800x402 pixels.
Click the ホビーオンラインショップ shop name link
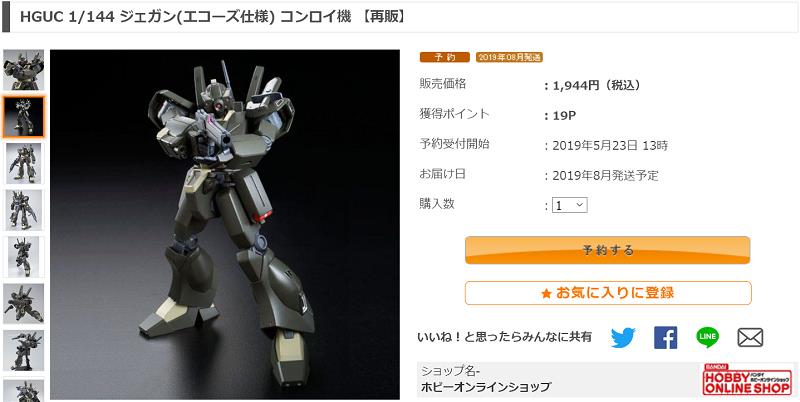(486, 387)
